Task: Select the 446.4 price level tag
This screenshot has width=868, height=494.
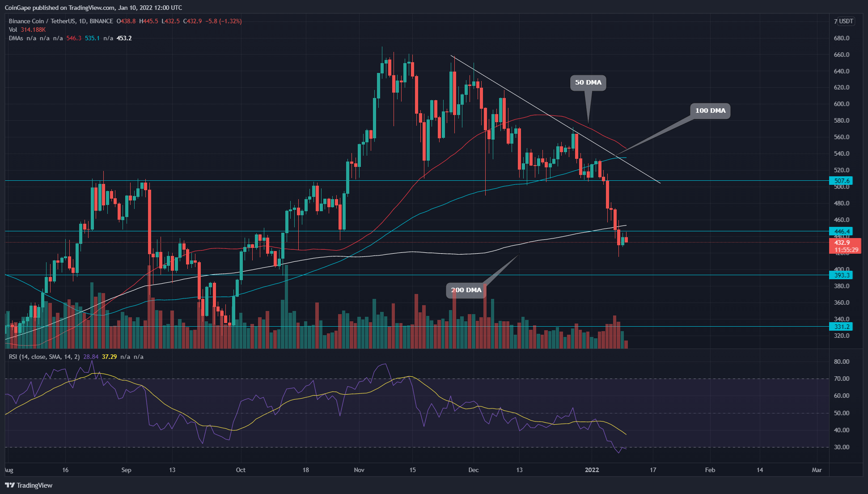Action: pos(841,231)
